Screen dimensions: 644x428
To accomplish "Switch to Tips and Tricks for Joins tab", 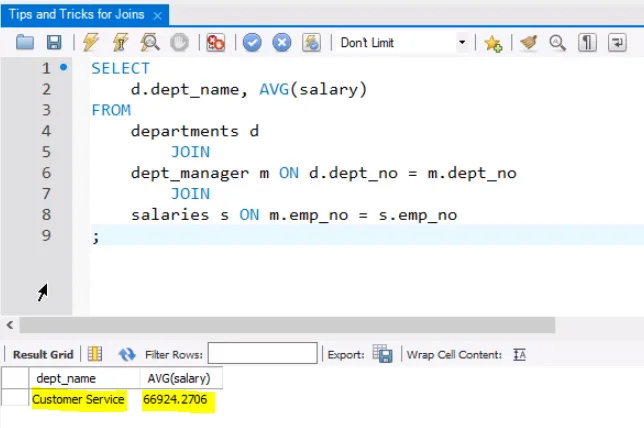I will click(x=76, y=14).
